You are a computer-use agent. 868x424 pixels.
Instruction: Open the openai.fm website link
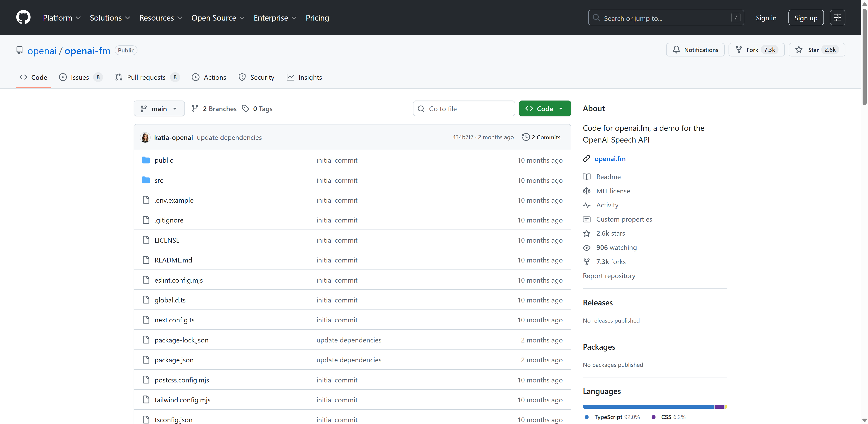coord(610,159)
